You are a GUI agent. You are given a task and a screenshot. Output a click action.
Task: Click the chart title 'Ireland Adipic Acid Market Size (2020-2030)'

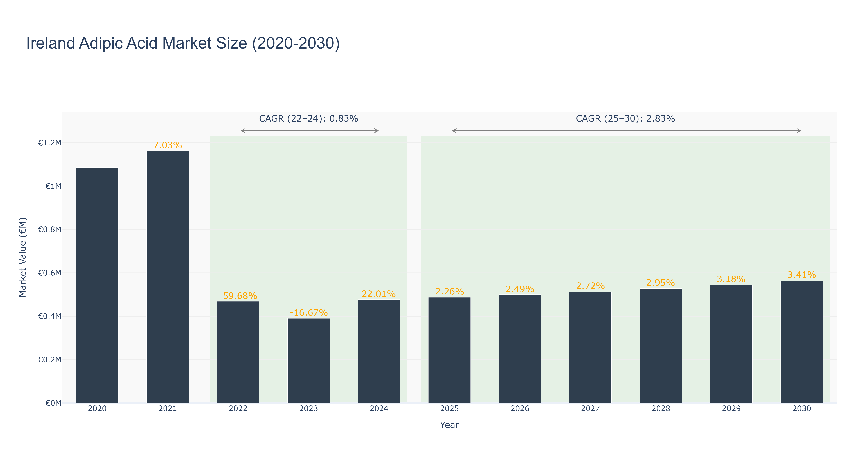[x=183, y=43]
